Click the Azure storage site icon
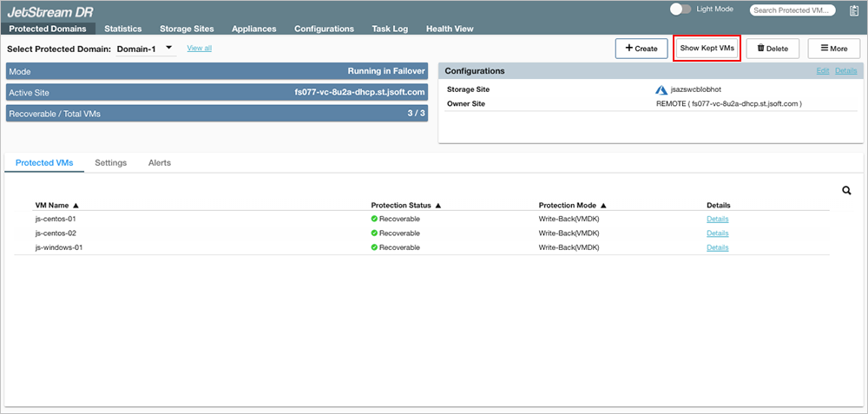 pyautogui.click(x=661, y=89)
